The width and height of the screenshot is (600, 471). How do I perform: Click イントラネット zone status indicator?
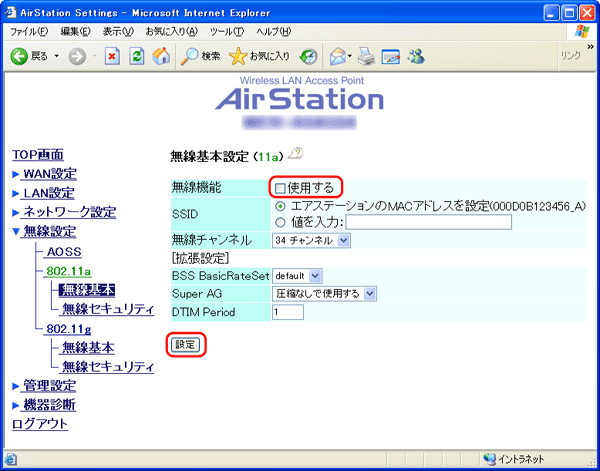pyautogui.click(x=513, y=459)
